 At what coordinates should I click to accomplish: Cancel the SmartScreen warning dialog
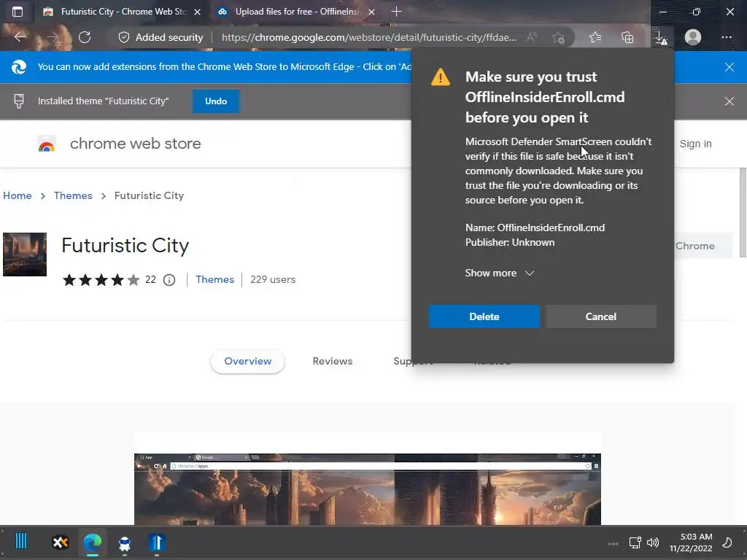point(601,316)
